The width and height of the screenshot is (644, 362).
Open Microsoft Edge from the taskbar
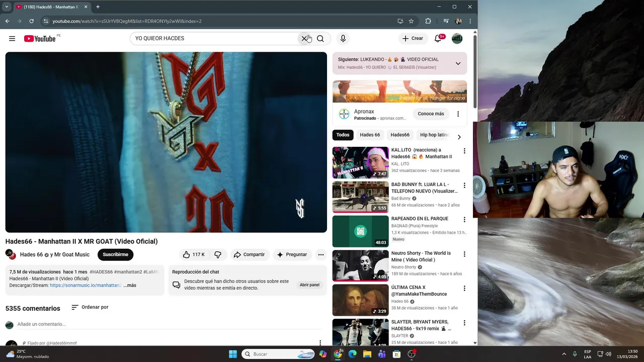point(352,354)
